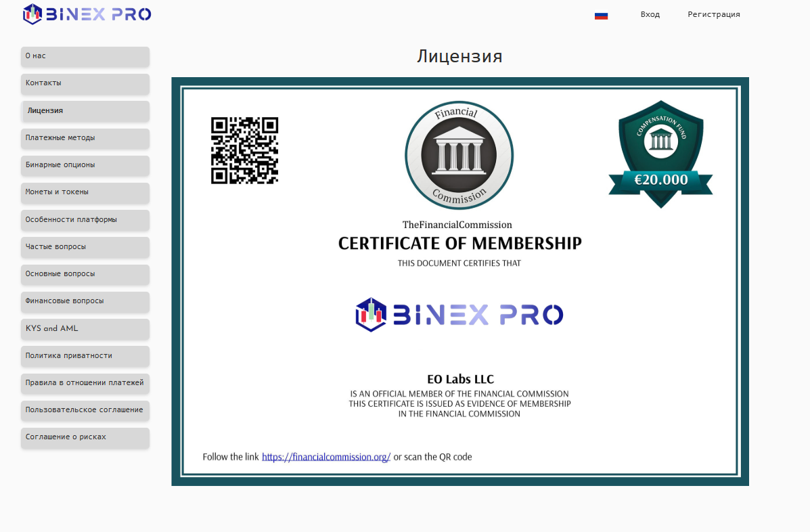Select the Лицензия sidebar item

(85, 111)
